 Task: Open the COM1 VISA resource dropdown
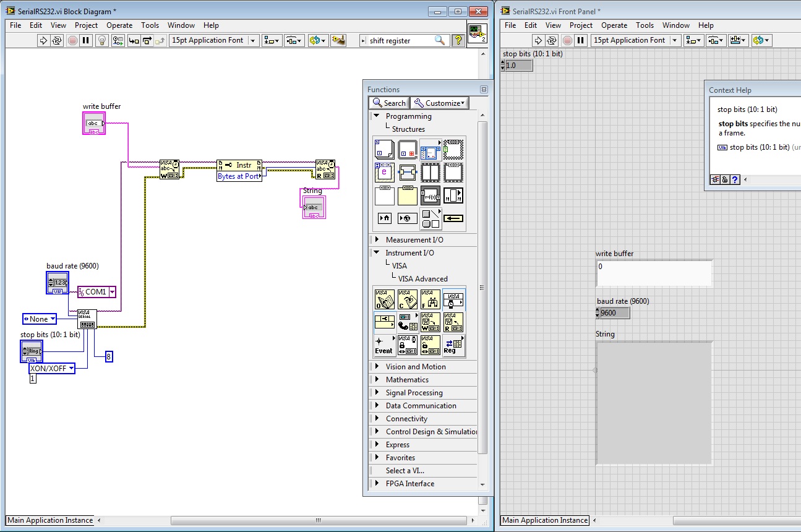[112, 292]
